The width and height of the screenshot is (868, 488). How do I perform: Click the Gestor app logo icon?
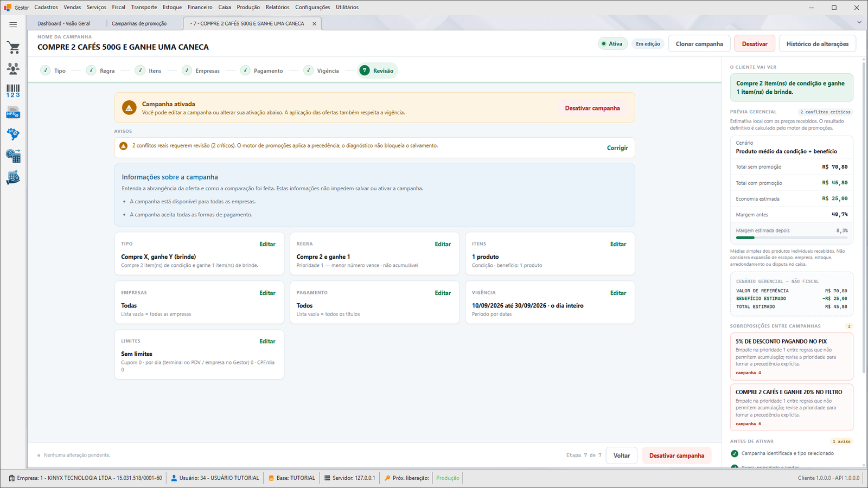point(8,8)
